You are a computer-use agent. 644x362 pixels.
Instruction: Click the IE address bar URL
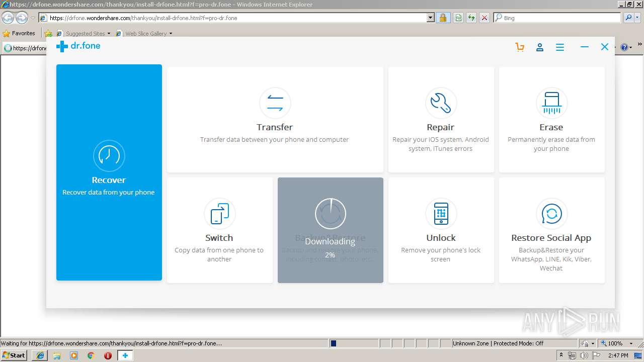(143, 18)
